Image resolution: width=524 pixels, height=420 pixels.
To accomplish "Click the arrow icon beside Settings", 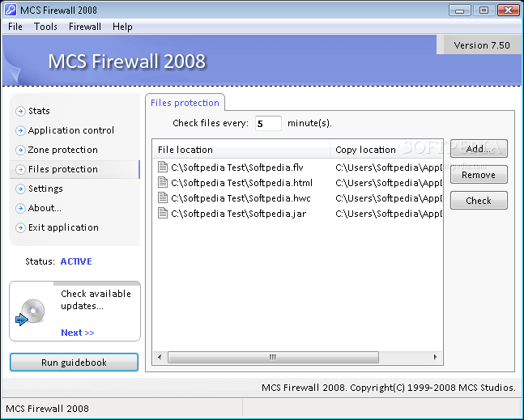I will coord(20,189).
